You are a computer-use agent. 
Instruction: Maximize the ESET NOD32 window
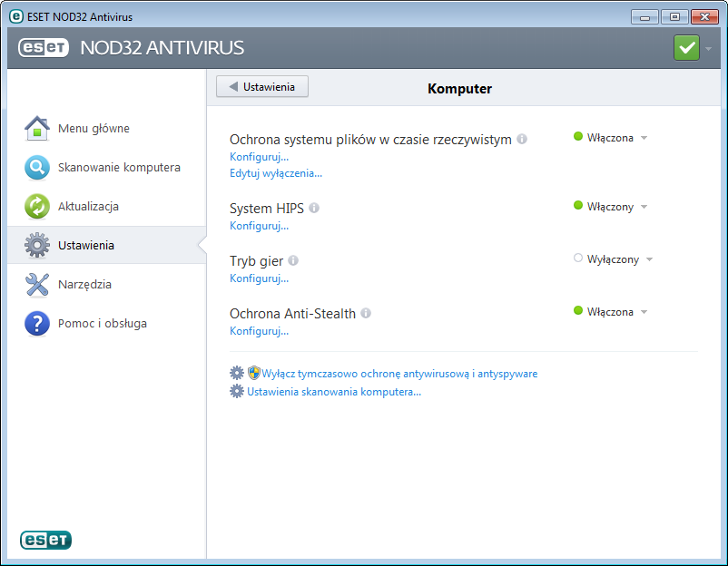(674, 17)
